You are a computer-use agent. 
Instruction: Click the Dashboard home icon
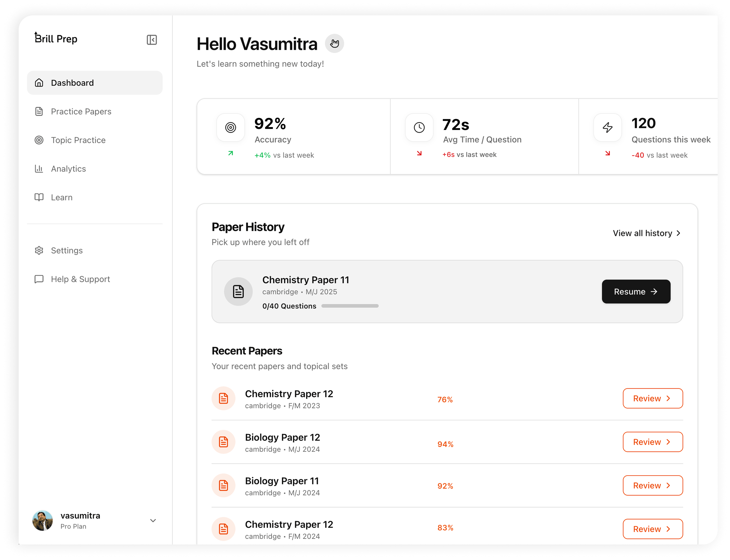point(39,83)
